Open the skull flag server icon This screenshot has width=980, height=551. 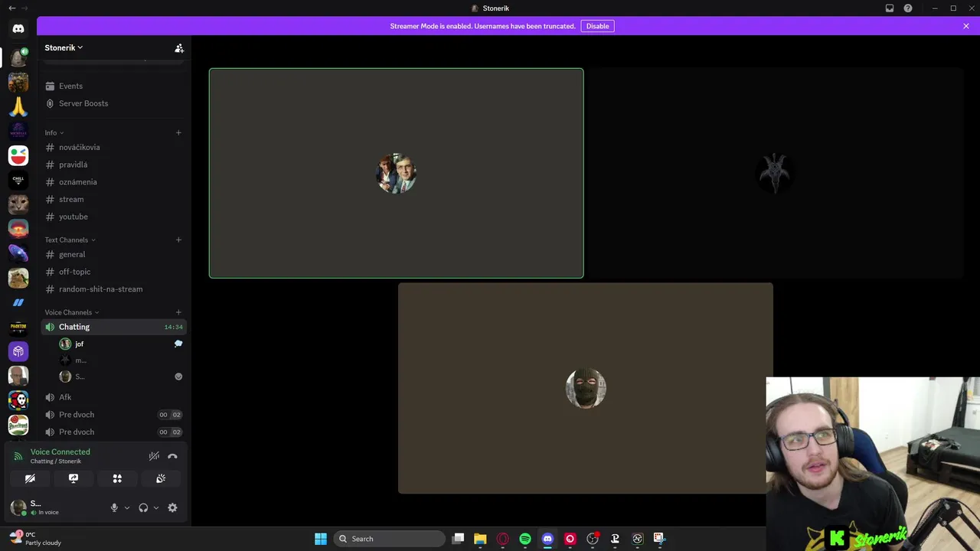point(18,400)
